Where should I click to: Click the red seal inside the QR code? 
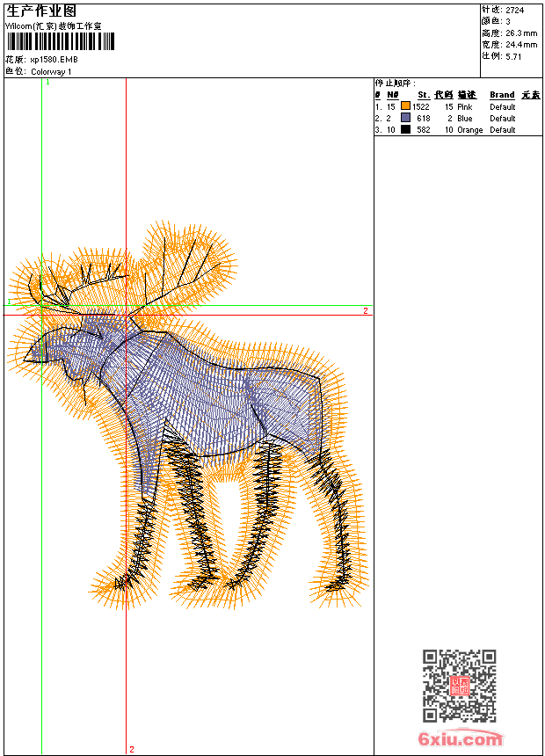point(459,687)
